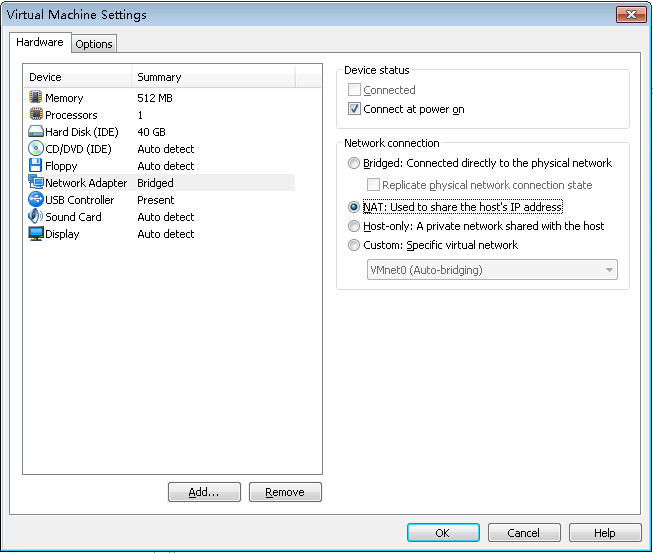Click the Remove button
653x553 pixels.
(285, 492)
